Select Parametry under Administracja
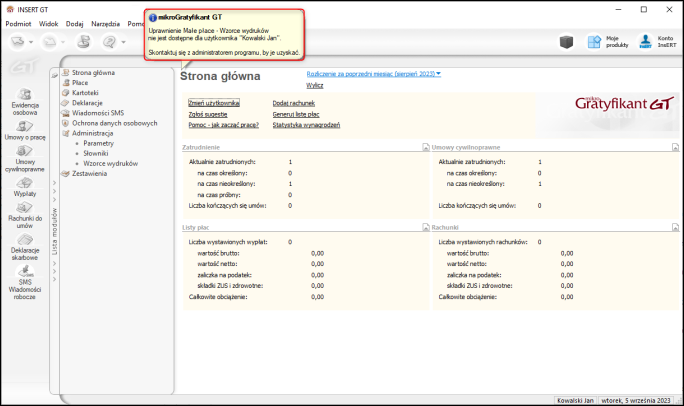The height and width of the screenshot is (406, 684). pos(99,143)
